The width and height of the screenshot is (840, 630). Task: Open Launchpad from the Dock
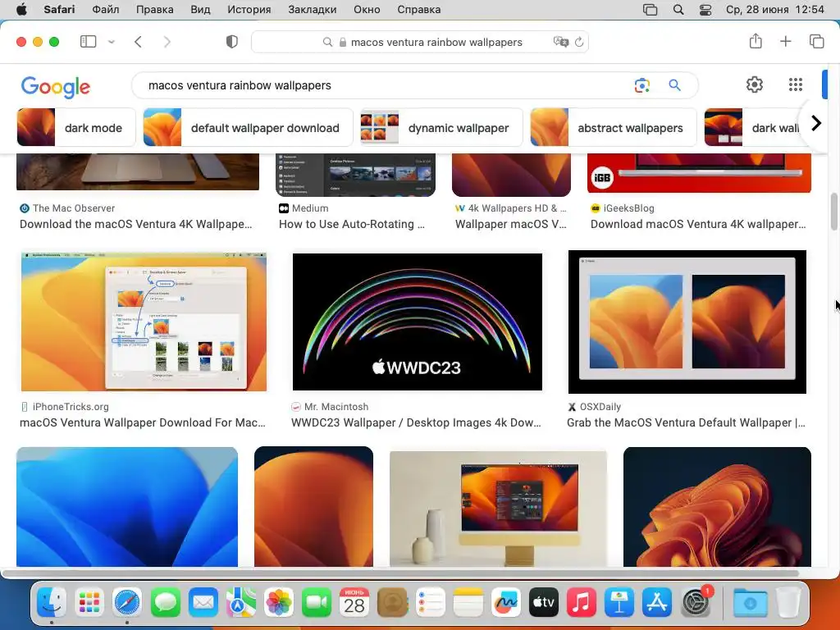[x=89, y=603]
